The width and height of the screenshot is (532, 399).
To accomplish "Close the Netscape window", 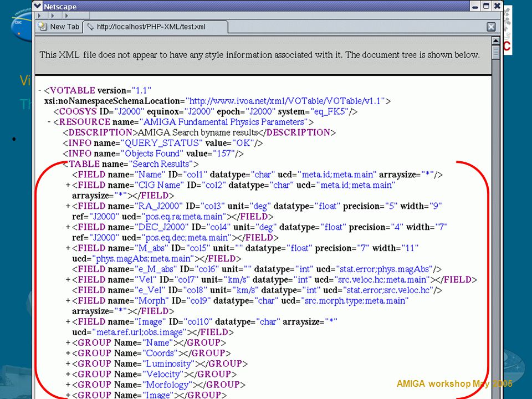I will (x=497, y=6).
